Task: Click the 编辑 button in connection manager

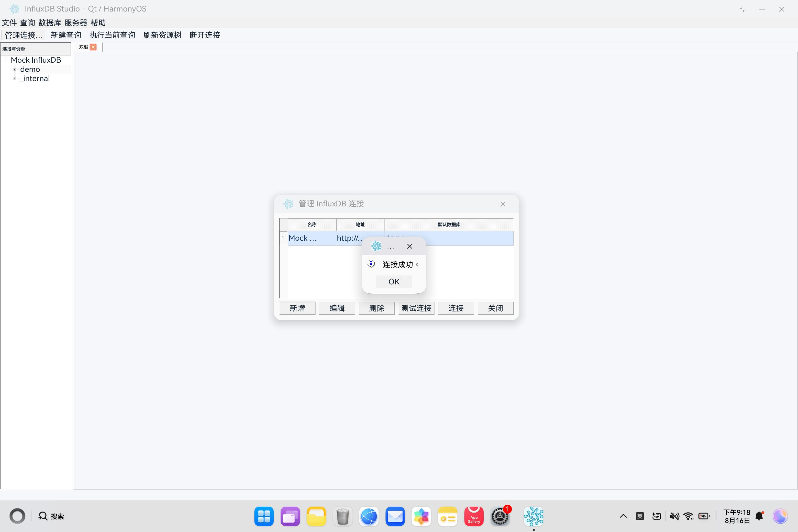Action: tap(337, 308)
